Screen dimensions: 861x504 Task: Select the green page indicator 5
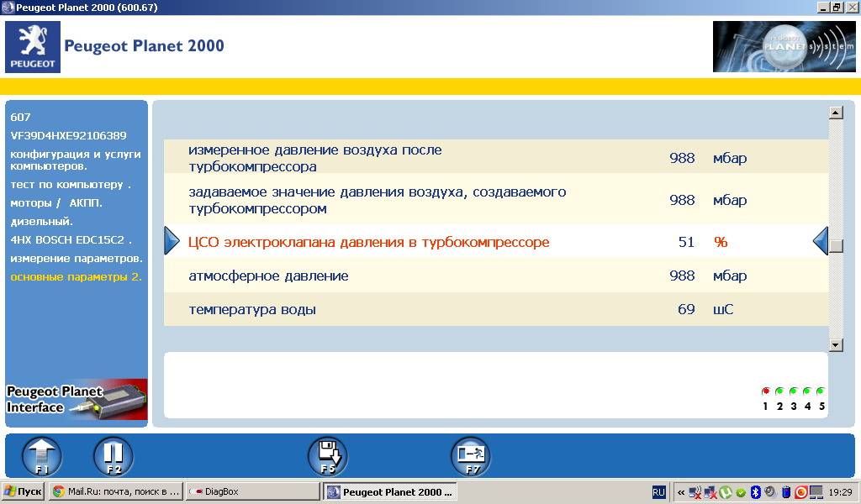821,391
